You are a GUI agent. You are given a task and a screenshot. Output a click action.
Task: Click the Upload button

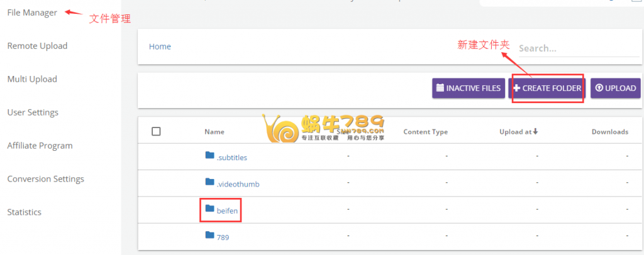click(x=615, y=89)
